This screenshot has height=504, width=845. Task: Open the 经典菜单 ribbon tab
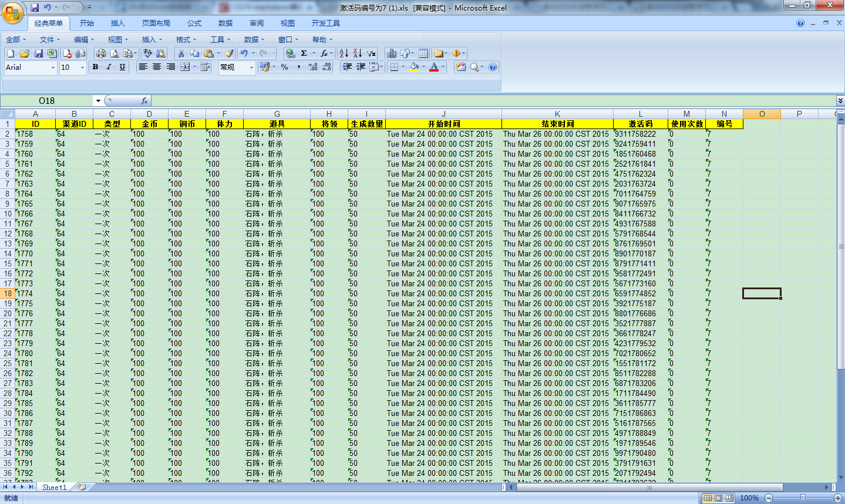pos(49,23)
